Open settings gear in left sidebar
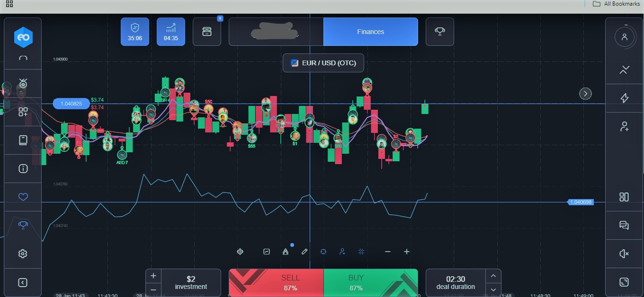 point(23,254)
